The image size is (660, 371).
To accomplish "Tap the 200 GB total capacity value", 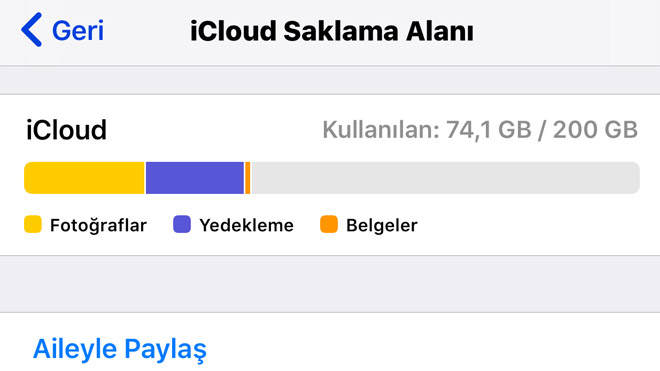I will pyautogui.click(x=595, y=130).
